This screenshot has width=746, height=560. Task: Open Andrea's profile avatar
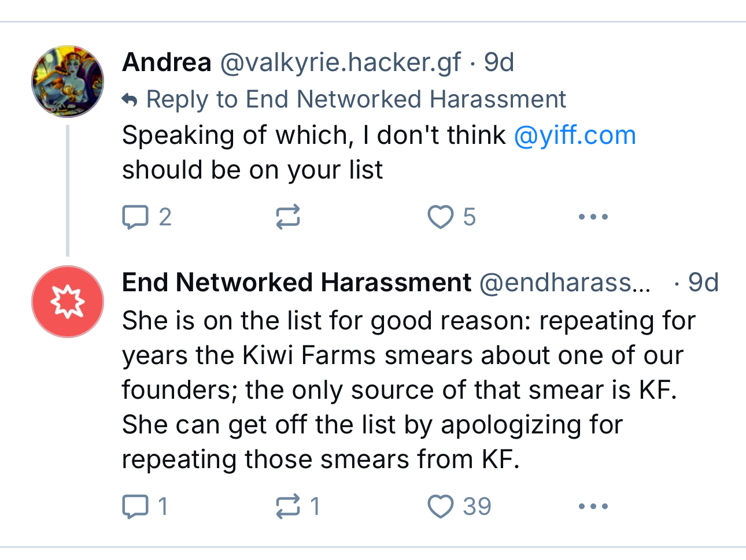point(68,81)
